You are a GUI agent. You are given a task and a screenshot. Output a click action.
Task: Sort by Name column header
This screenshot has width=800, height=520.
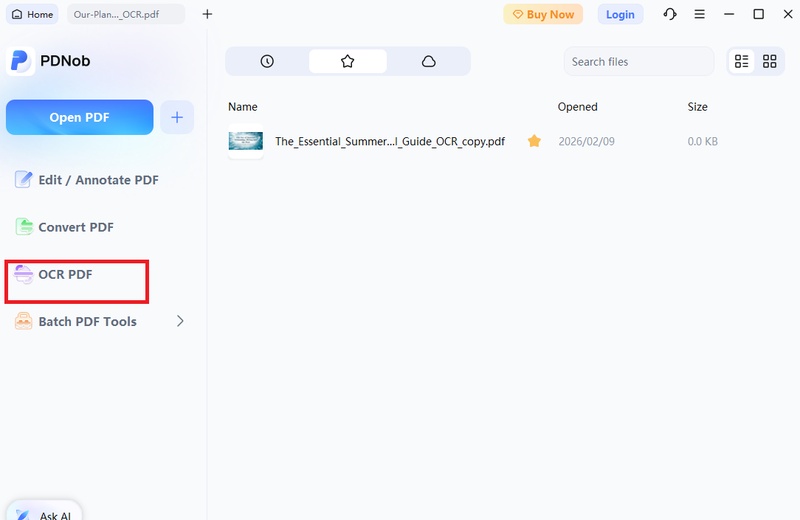click(x=242, y=107)
